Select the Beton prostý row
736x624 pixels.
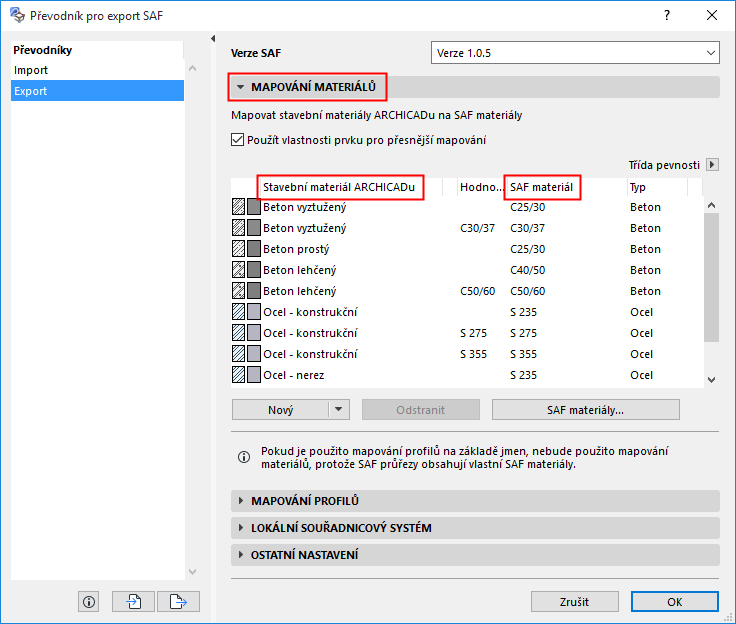(296, 249)
